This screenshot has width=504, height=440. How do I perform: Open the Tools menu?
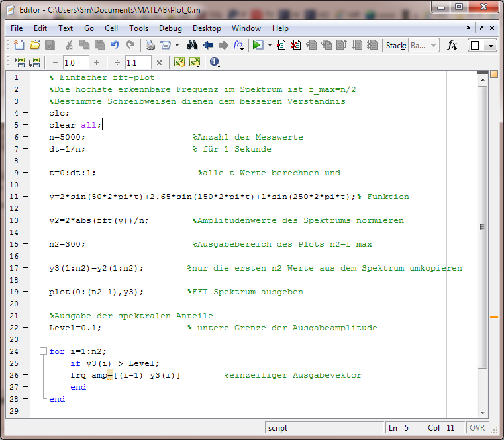(x=139, y=28)
